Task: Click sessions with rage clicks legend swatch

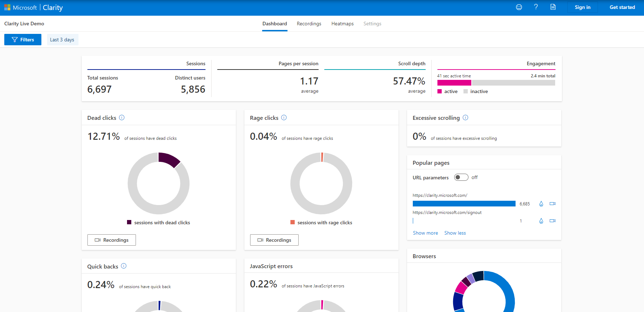Action: pos(293,222)
